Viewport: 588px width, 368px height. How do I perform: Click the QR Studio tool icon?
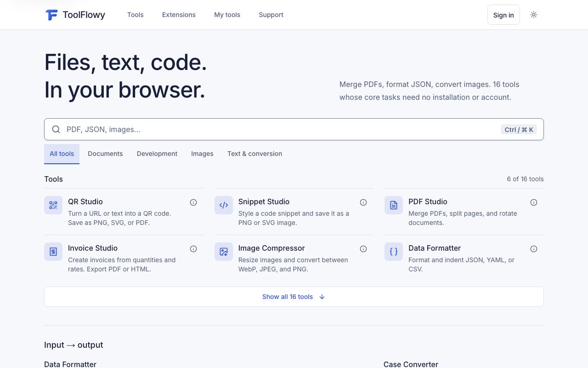(x=53, y=205)
